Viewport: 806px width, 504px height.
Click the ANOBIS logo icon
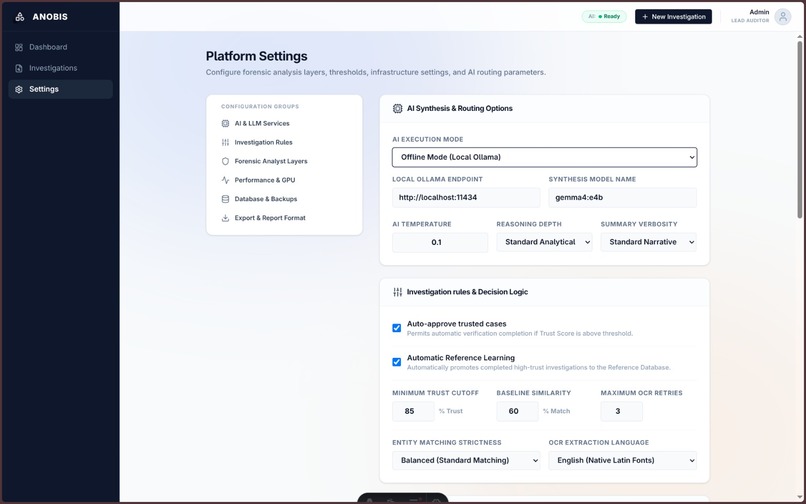point(20,17)
